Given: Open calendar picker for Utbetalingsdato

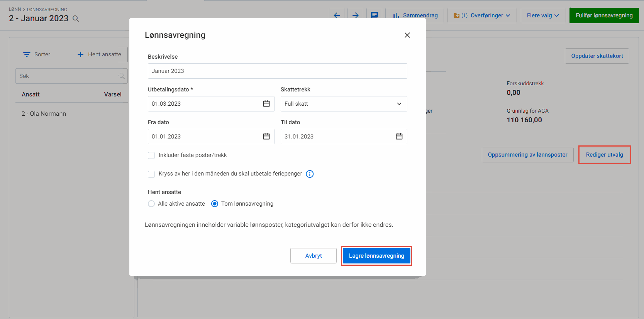Looking at the screenshot, I should pyautogui.click(x=266, y=104).
